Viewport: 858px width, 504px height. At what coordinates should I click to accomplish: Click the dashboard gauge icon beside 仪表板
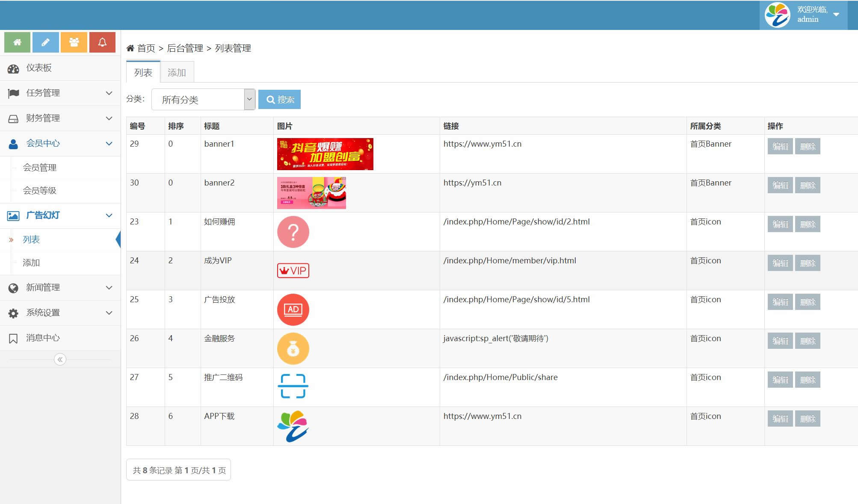pyautogui.click(x=13, y=68)
